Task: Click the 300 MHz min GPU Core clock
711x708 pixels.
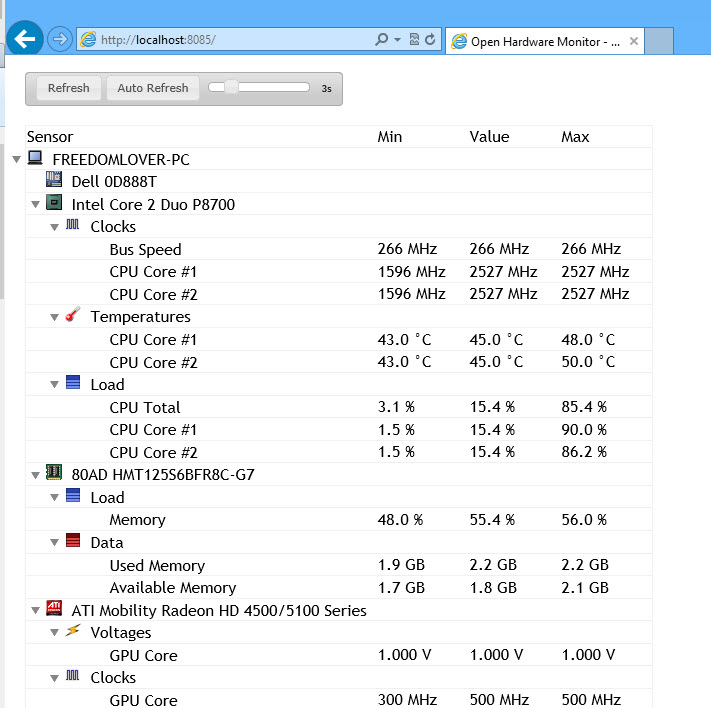Action: tap(407, 700)
